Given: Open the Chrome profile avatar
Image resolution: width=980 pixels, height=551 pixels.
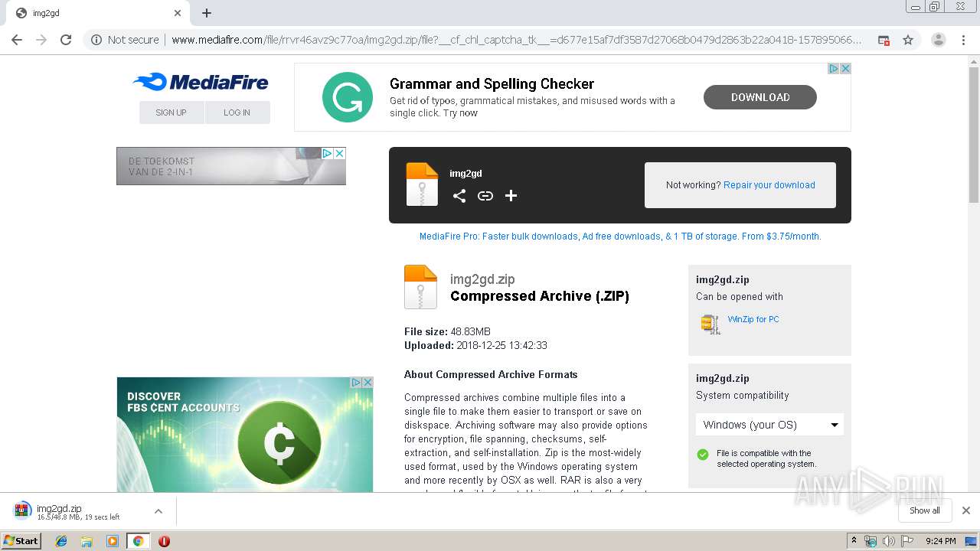Looking at the screenshot, I should click(x=939, y=40).
